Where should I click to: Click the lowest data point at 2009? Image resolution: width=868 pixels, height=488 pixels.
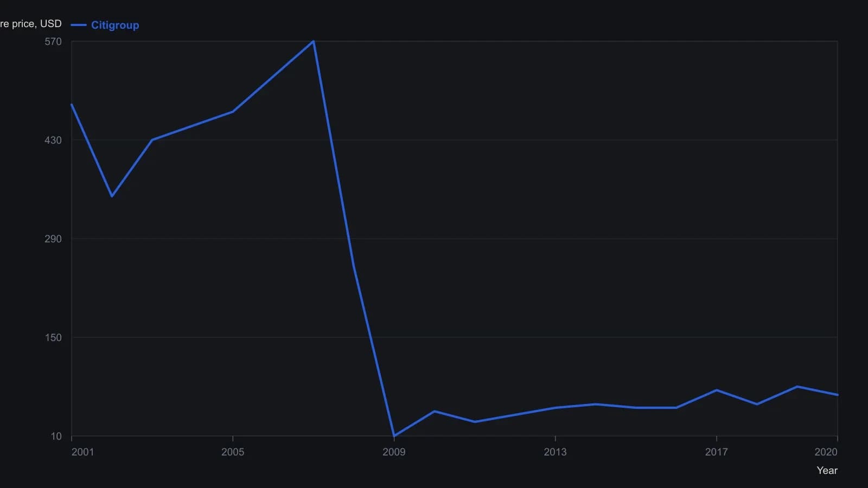[x=394, y=436]
